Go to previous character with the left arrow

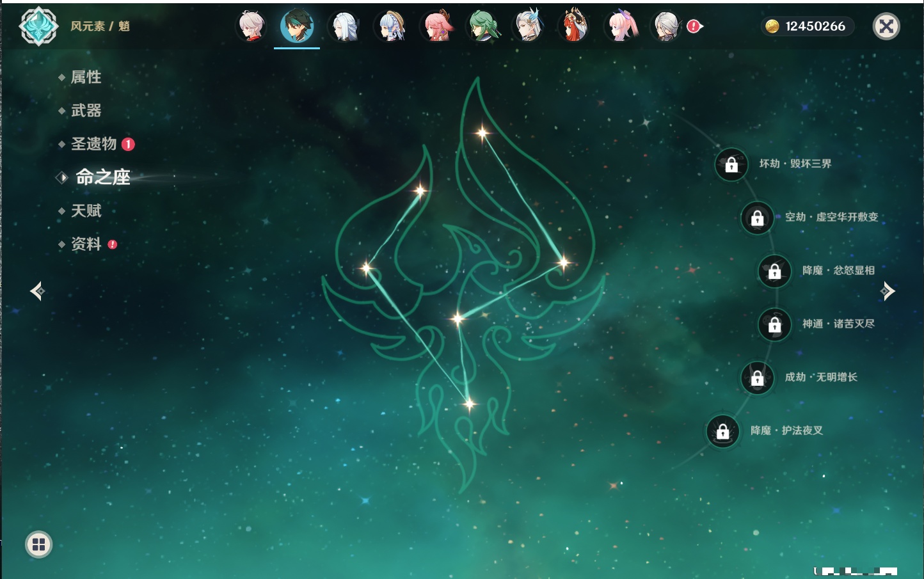37,291
